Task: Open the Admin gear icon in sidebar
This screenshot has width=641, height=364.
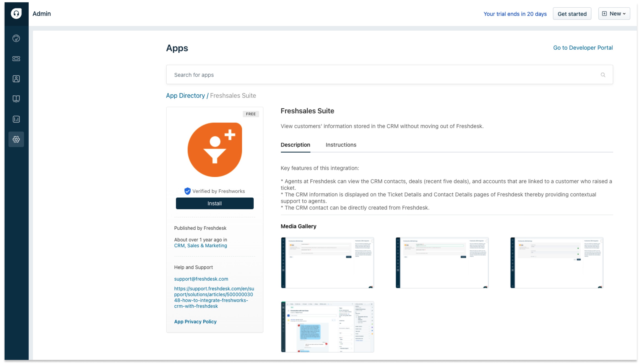Action: click(16, 139)
